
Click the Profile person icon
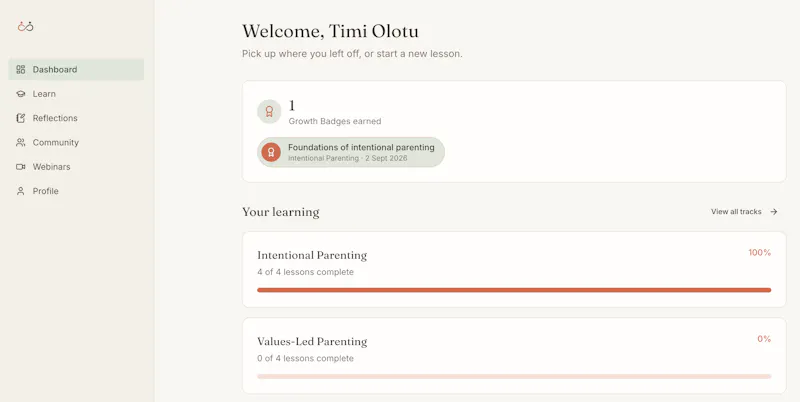click(x=20, y=191)
